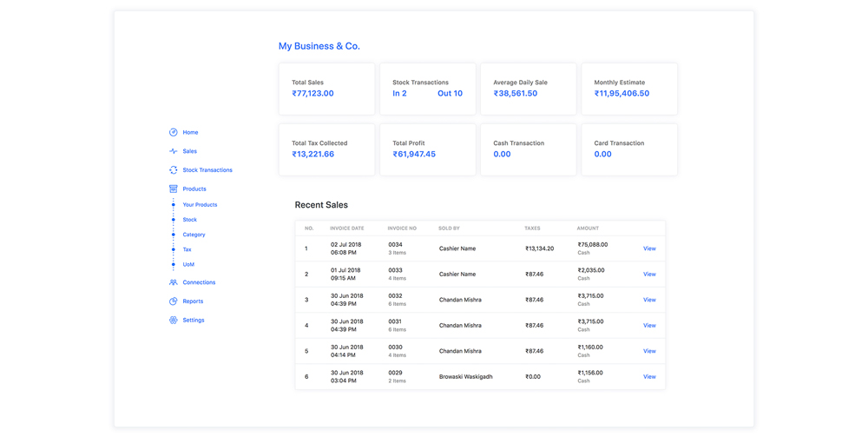Click the Connections people icon

pyautogui.click(x=174, y=282)
